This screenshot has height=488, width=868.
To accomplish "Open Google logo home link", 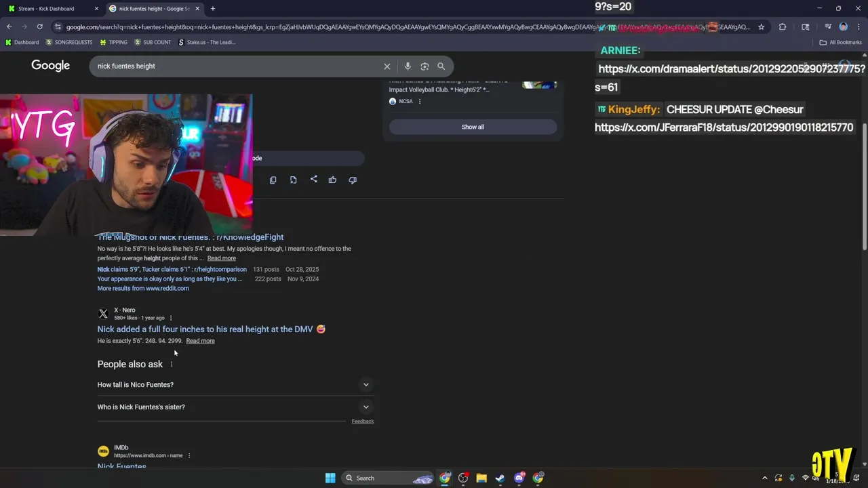I will click(50, 66).
